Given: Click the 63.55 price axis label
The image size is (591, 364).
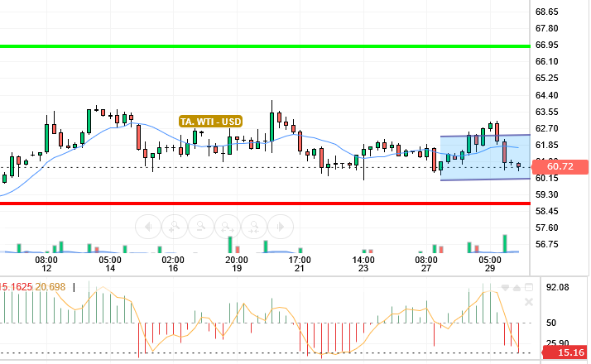Looking at the screenshot, I should point(547,112).
